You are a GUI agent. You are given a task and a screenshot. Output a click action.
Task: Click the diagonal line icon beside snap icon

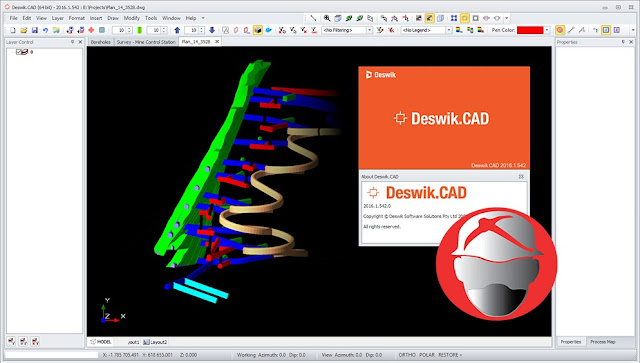(571, 30)
